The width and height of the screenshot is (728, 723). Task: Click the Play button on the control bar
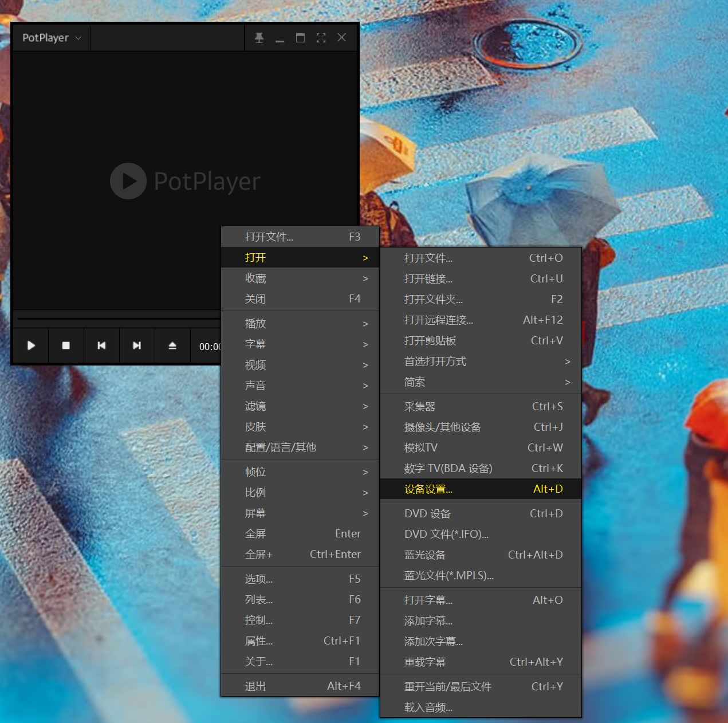pyautogui.click(x=31, y=345)
